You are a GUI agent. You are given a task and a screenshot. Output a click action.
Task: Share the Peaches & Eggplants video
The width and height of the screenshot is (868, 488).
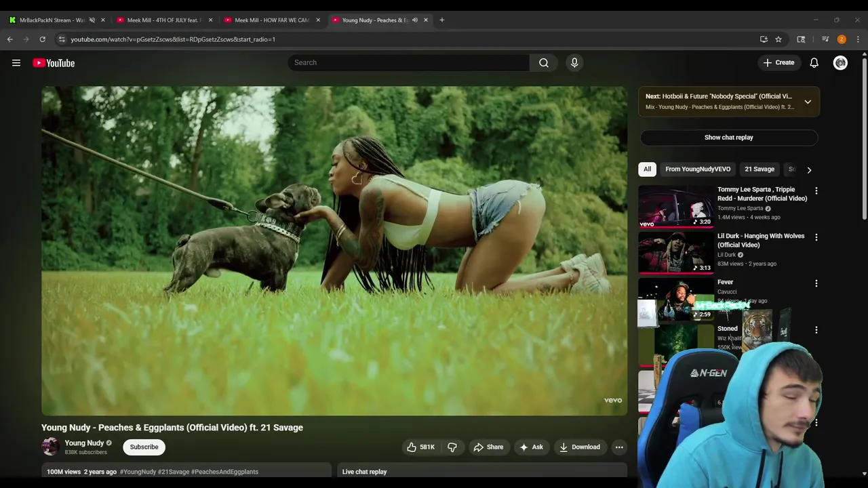click(x=488, y=447)
